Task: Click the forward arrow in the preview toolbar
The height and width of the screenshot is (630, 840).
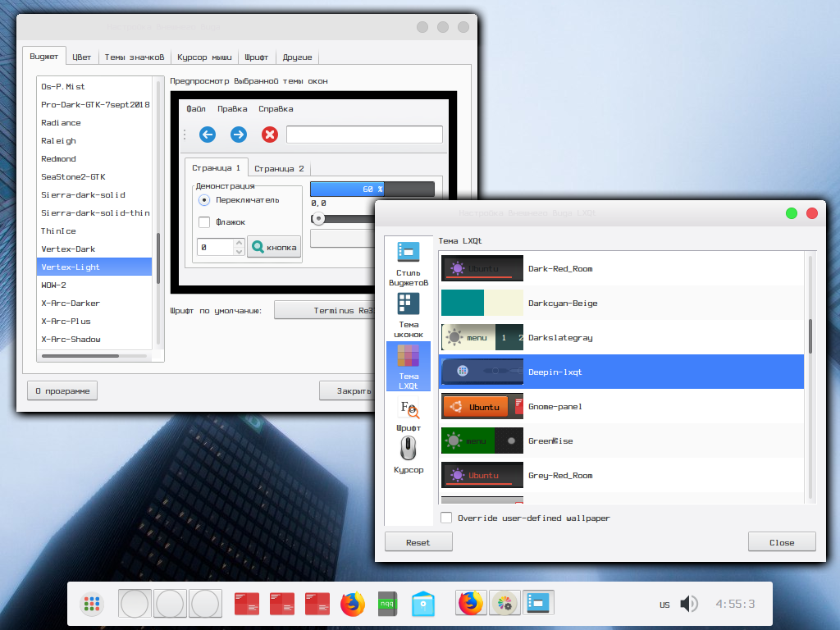Action: coord(239,135)
